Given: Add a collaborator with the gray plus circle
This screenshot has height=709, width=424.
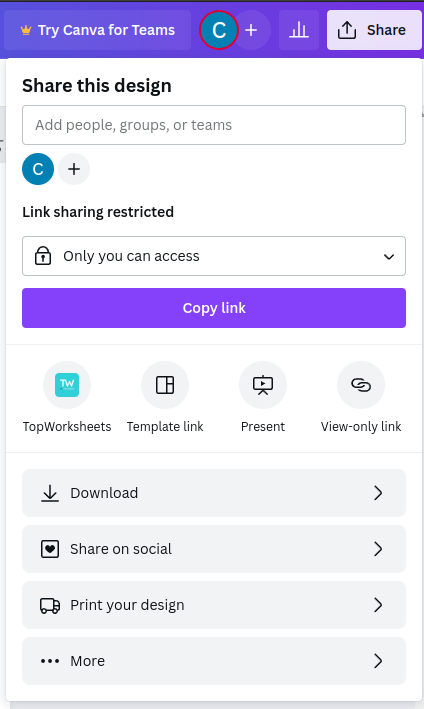Looking at the screenshot, I should [74, 169].
